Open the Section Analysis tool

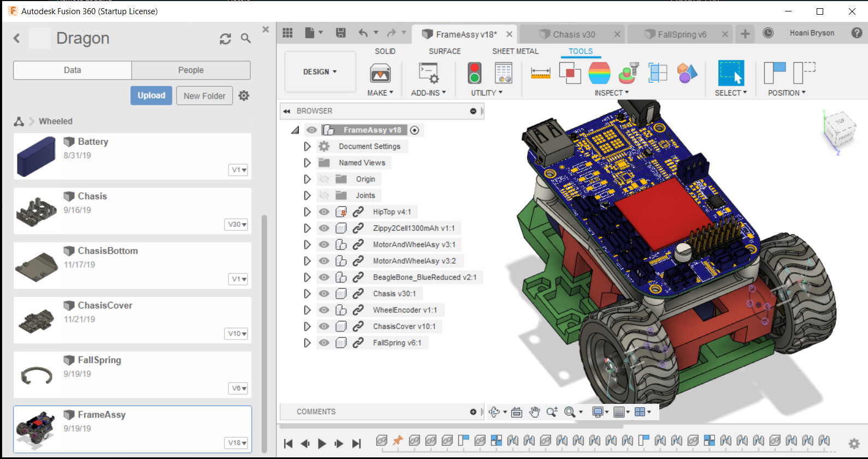click(658, 73)
